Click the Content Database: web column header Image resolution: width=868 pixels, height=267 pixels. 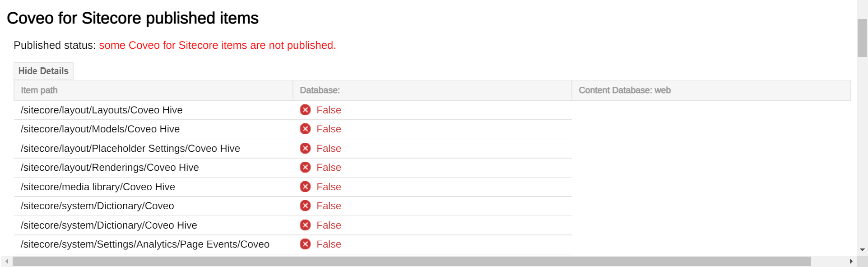[624, 90]
